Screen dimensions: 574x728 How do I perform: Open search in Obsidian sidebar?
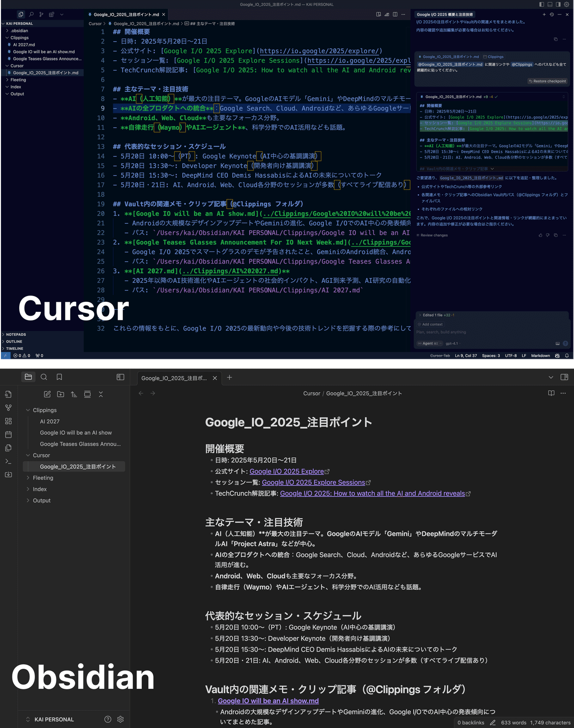(44, 377)
